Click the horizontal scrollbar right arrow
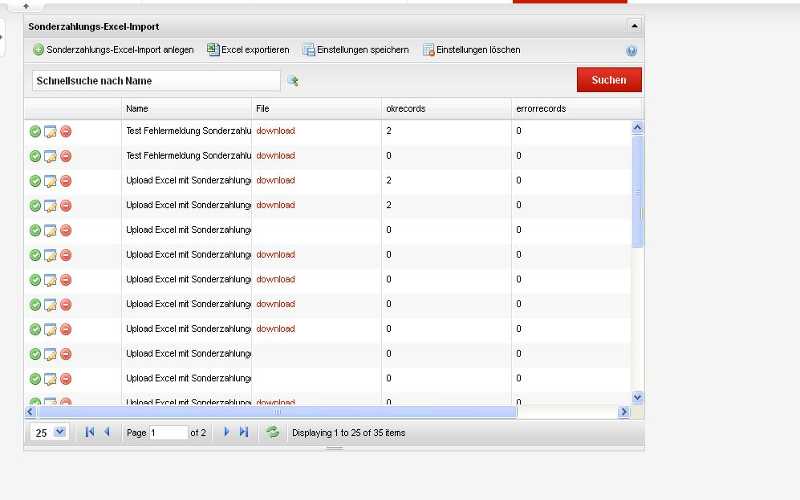 tap(624, 412)
